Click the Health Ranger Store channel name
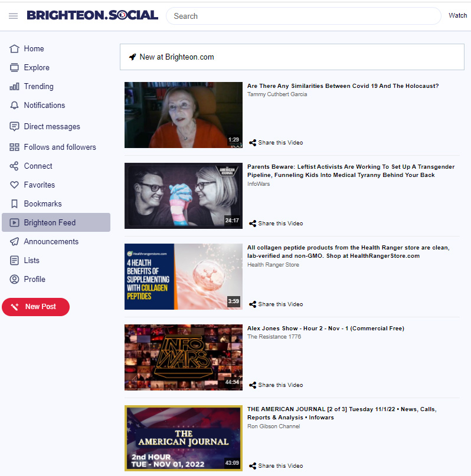The width and height of the screenshot is (471, 476). (x=273, y=265)
